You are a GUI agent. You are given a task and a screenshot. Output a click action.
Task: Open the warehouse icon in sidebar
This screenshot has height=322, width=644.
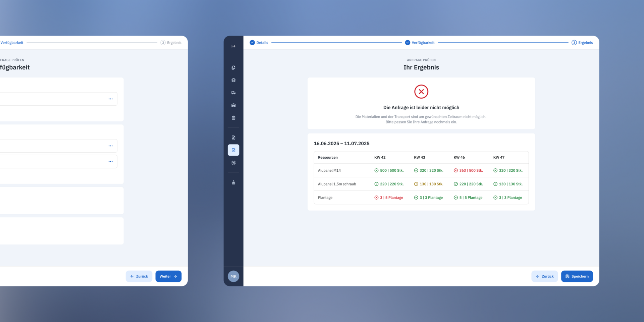[x=233, y=105]
